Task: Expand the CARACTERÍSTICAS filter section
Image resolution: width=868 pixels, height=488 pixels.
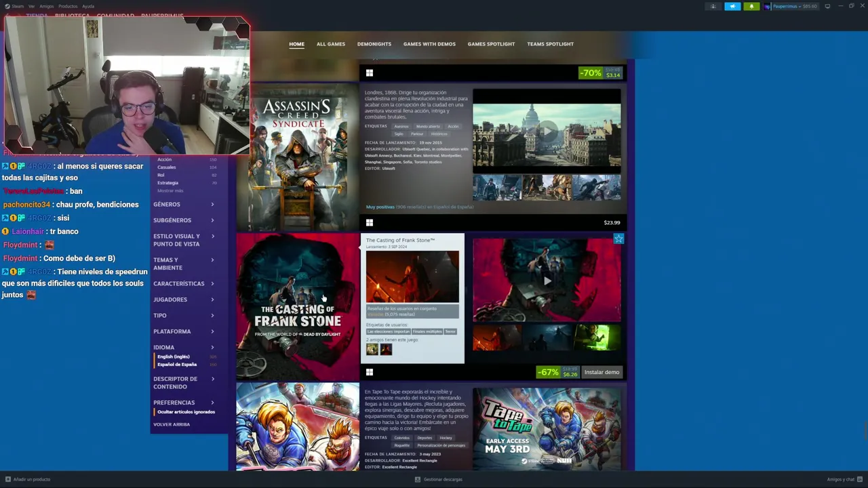Action: point(184,283)
